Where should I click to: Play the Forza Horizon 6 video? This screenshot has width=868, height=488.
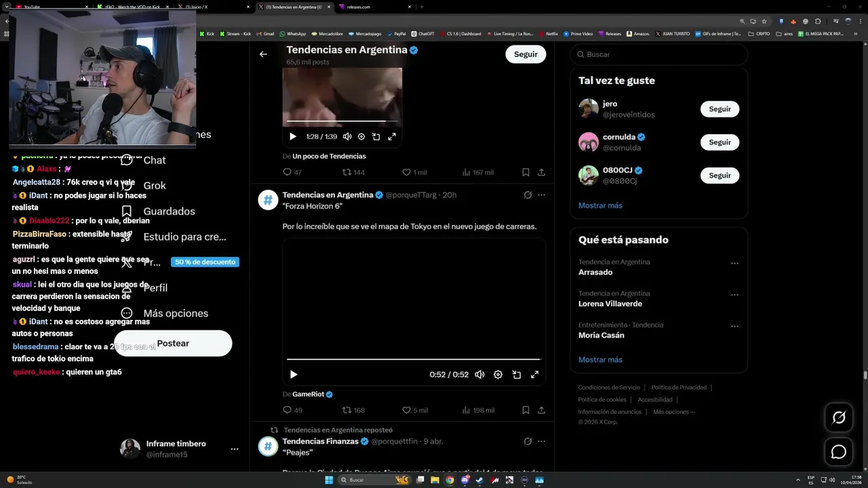click(x=294, y=374)
